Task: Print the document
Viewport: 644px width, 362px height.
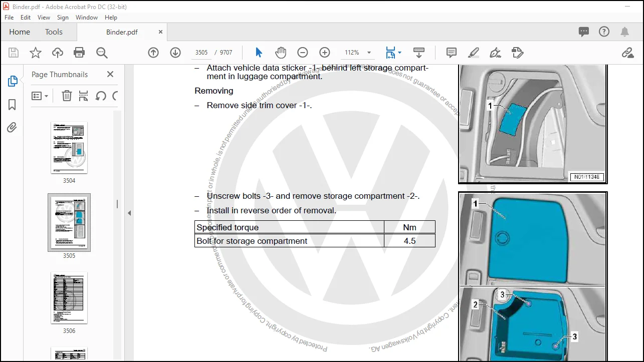Action: click(x=79, y=53)
